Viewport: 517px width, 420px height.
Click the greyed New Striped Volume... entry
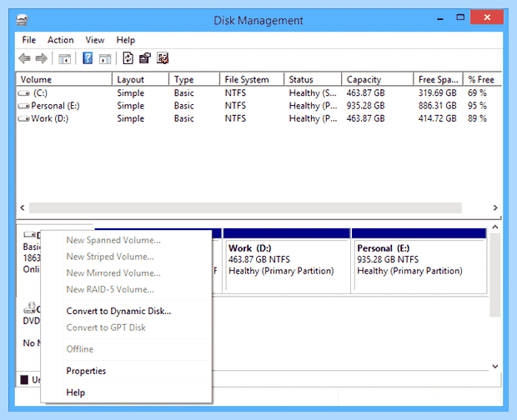click(110, 257)
